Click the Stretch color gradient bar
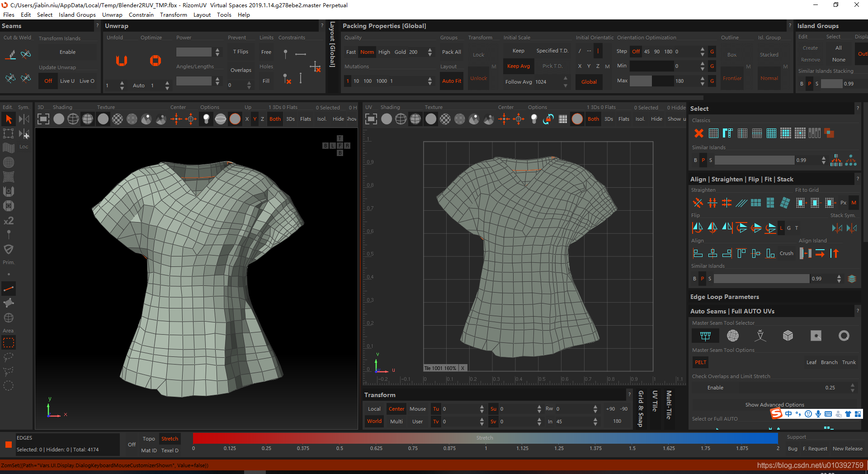The width and height of the screenshot is (868, 474). (485, 438)
